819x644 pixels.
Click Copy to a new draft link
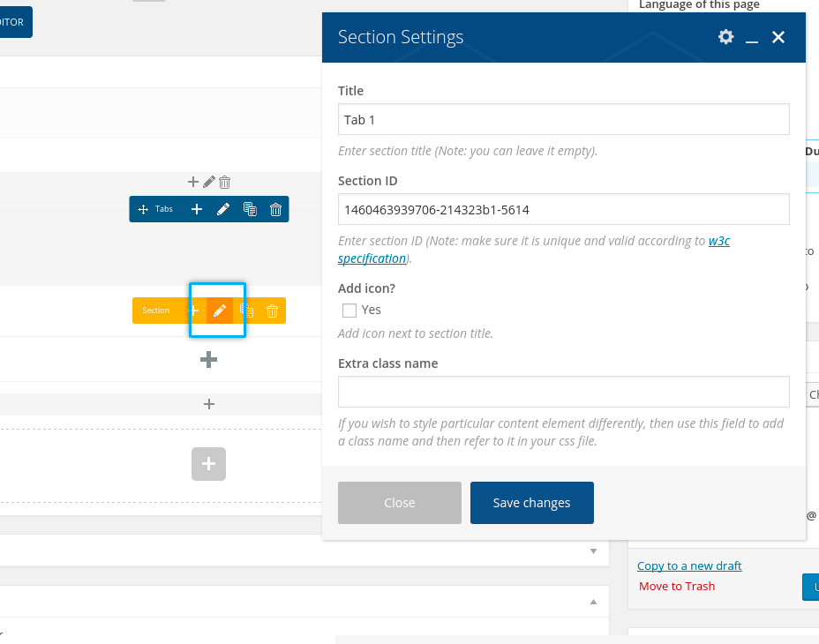point(689,565)
